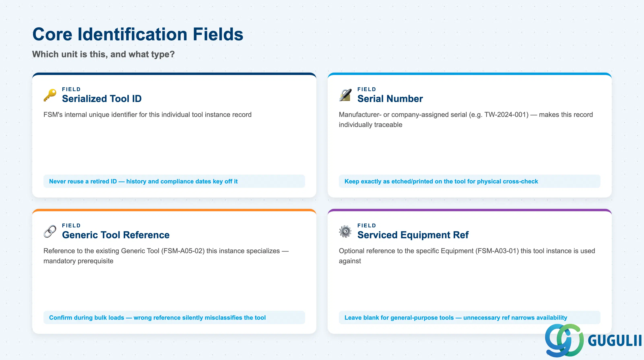Click the Gugulii swirl logo icon
Image resolution: width=644 pixels, height=360 pixels.
point(564,340)
